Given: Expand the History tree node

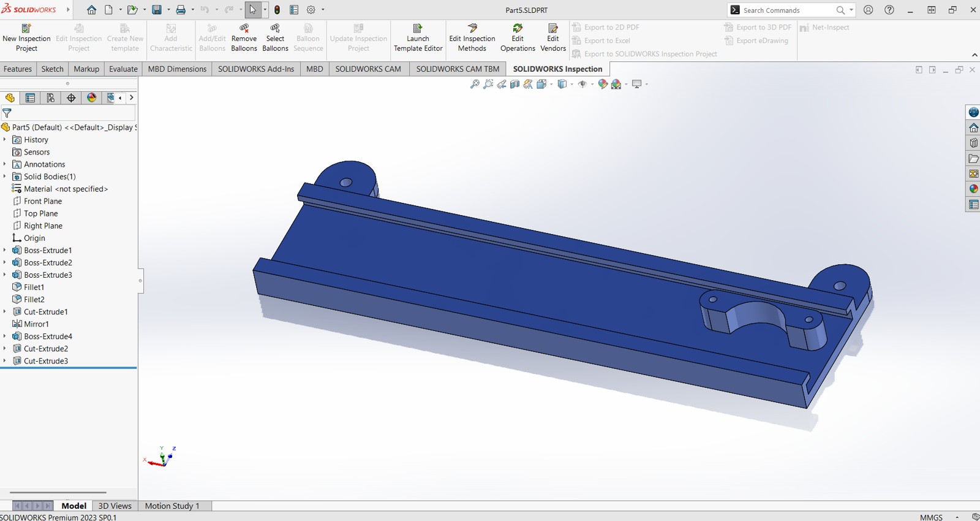Looking at the screenshot, I should 5,140.
